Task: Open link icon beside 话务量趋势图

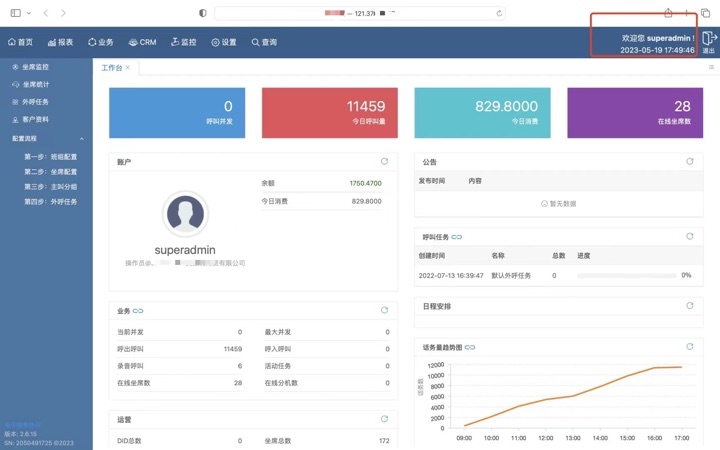Action: coord(470,348)
